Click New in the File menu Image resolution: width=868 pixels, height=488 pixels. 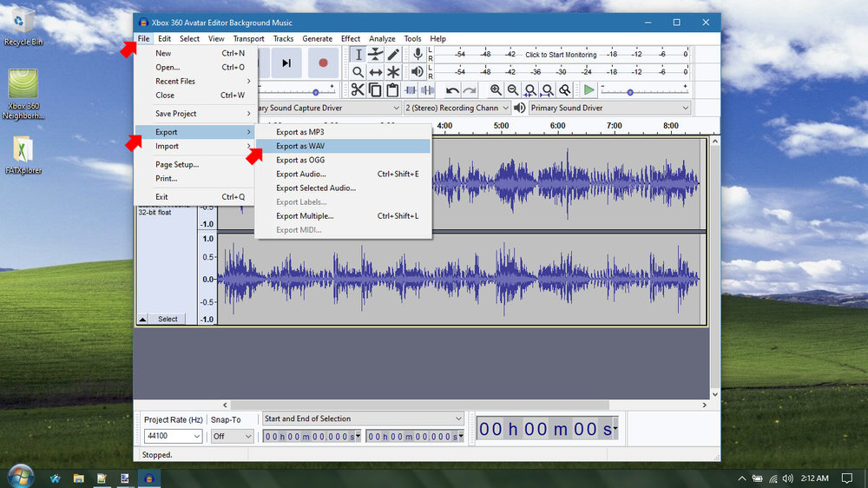point(194,53)
